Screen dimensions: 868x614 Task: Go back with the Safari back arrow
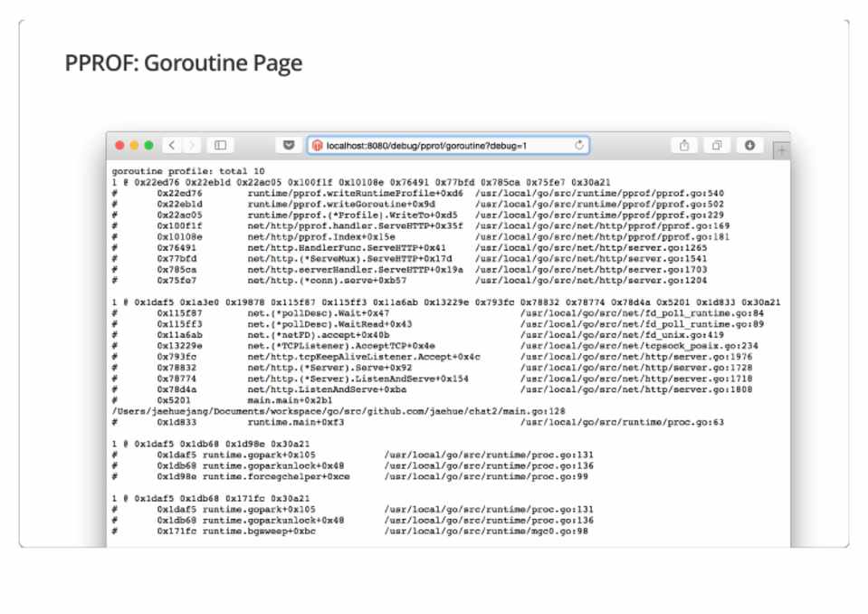173,146
